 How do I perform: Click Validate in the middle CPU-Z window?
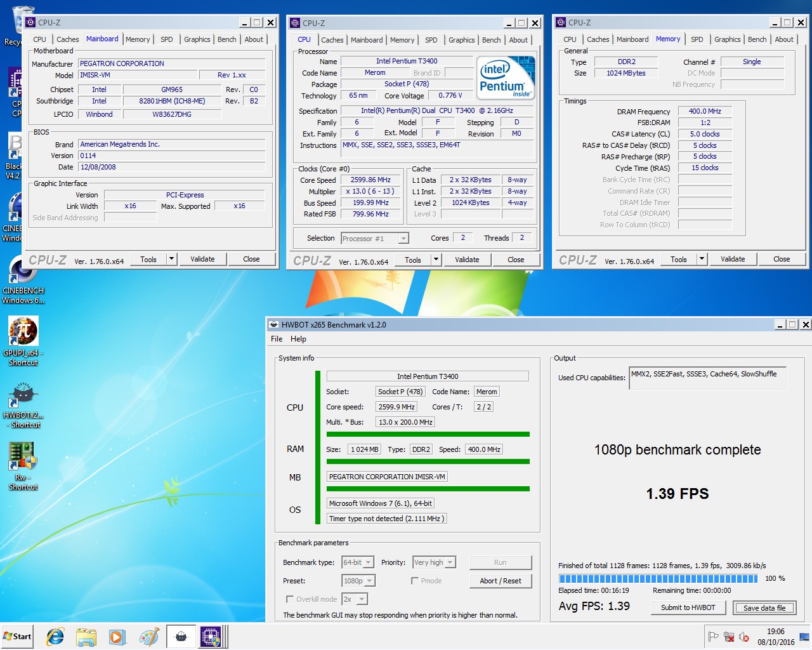[x=467, y=260]
